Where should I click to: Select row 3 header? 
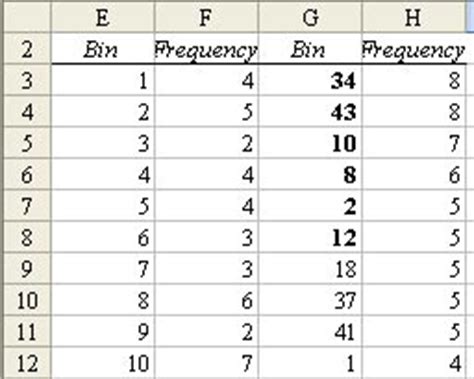pos(27,80)
